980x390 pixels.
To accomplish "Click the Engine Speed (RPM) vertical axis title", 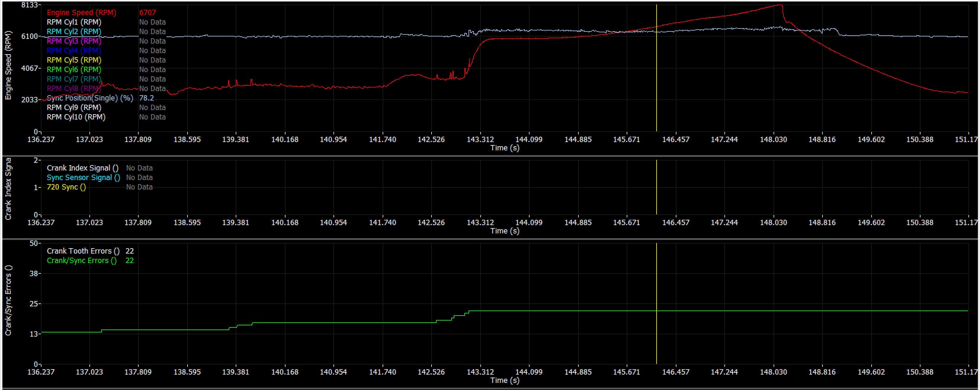I will [8, 65].
